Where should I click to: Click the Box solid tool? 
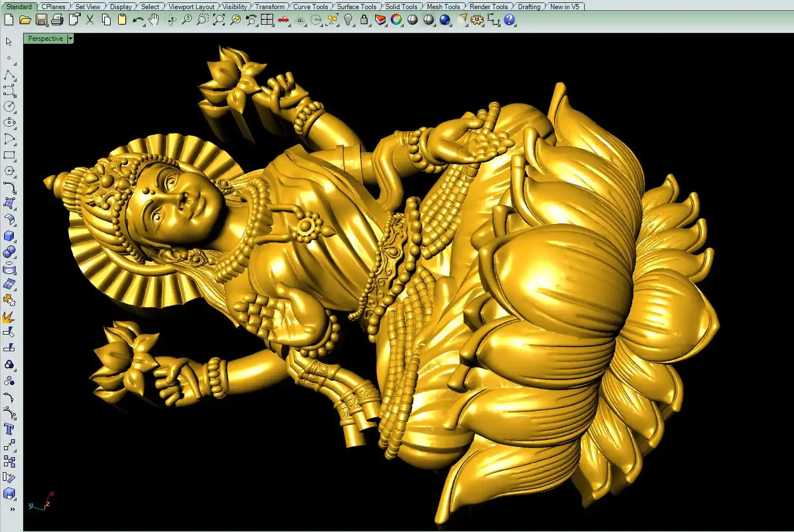coord(9,236)
